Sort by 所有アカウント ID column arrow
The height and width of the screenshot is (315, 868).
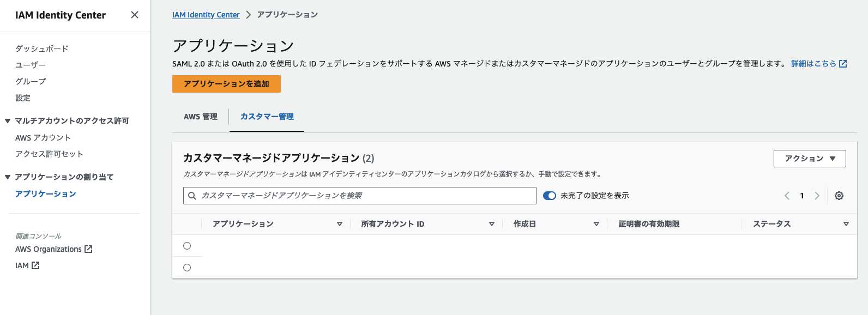coord(492,224)
